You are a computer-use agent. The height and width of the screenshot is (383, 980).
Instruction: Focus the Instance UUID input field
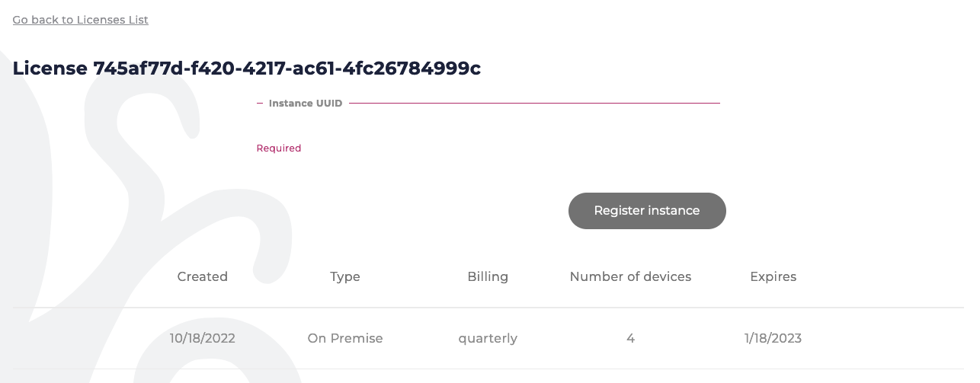[x=488, y=122]
